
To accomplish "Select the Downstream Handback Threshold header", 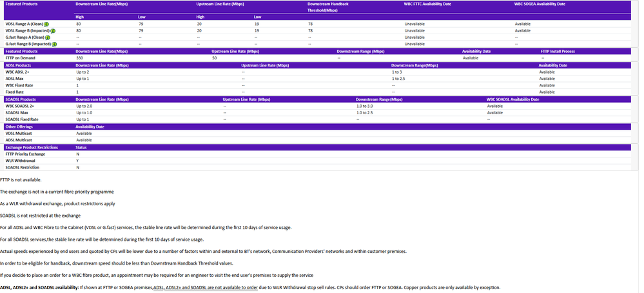I will click(329, 7).
